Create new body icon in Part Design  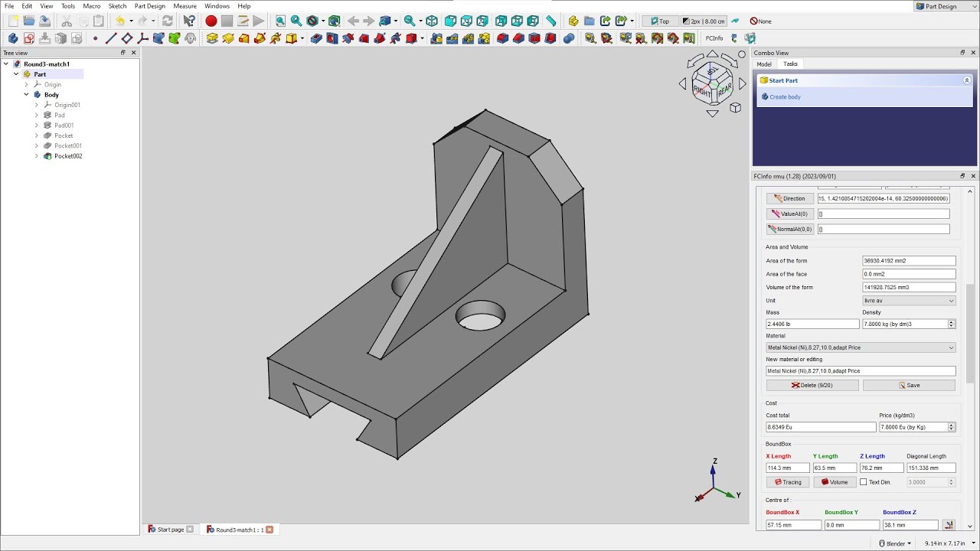click(x=13, y=38)
